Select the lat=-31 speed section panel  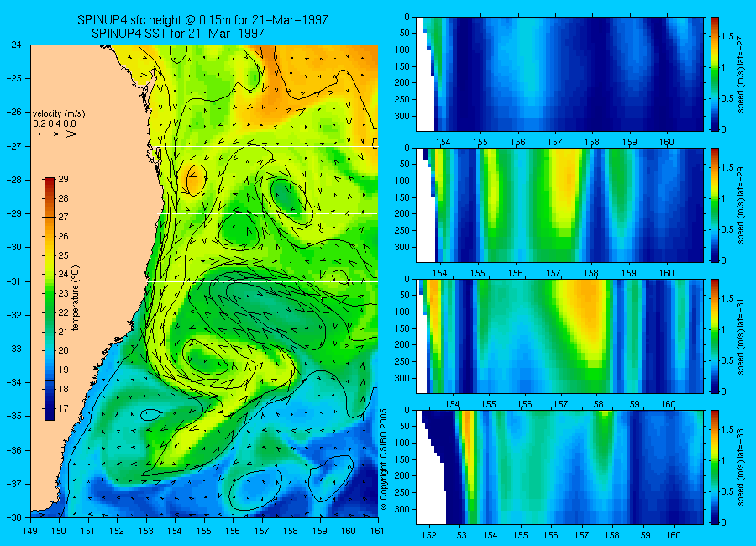pos(559,336)
